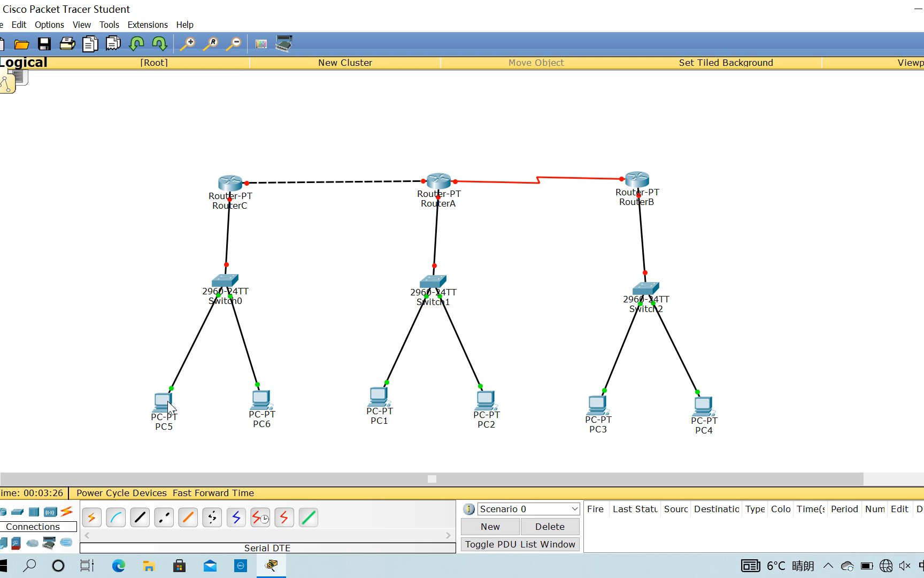Click New scenario button

[x=490, y=527]
